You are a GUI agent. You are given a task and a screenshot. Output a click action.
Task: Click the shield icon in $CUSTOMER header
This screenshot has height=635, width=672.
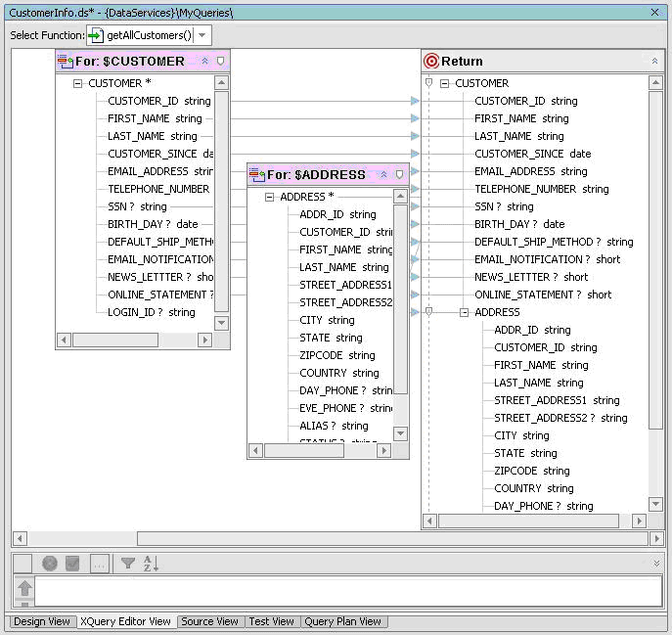220,62
